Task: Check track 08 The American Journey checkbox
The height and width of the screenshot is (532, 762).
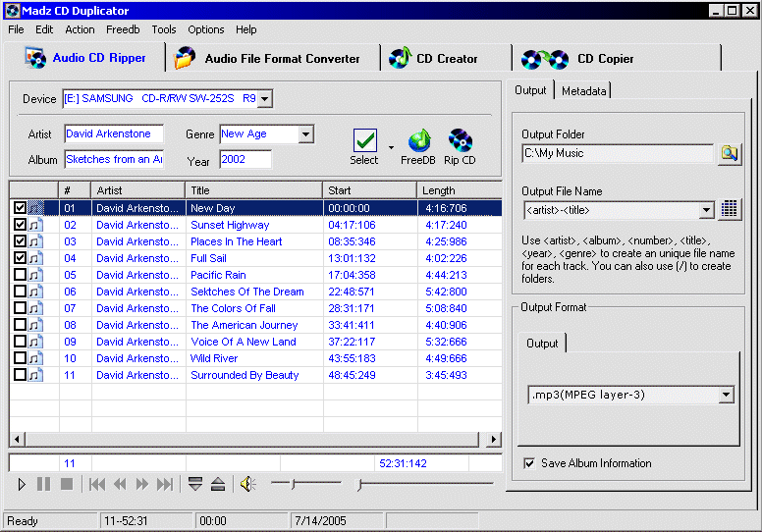Action: tap(20, 325)
